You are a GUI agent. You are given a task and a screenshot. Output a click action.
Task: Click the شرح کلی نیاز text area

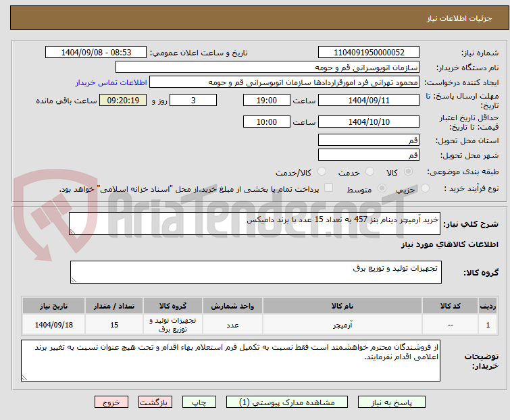tap(255, 224)
